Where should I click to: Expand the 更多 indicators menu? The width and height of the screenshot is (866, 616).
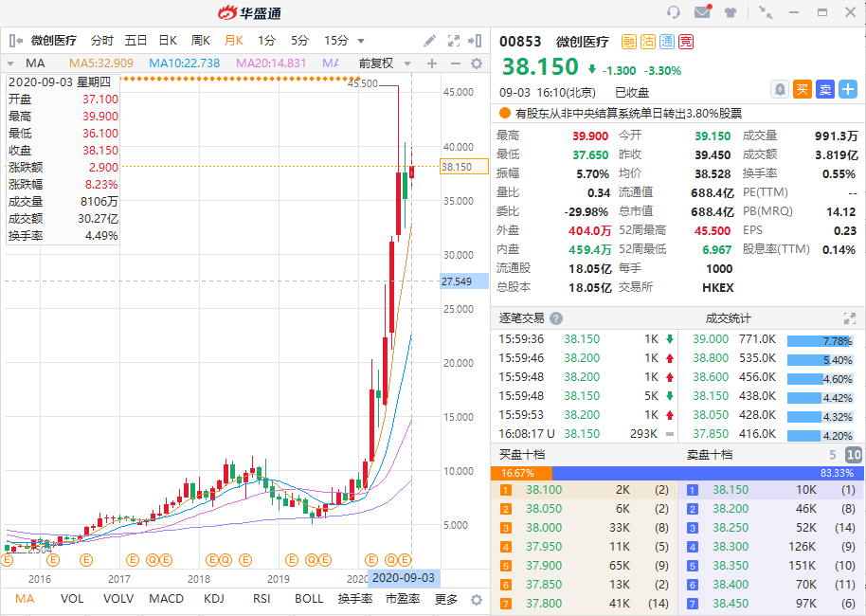(445, 600)
